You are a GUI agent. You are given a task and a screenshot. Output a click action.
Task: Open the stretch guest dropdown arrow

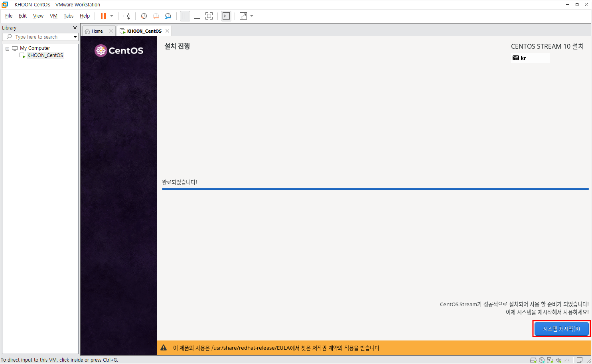252,16
